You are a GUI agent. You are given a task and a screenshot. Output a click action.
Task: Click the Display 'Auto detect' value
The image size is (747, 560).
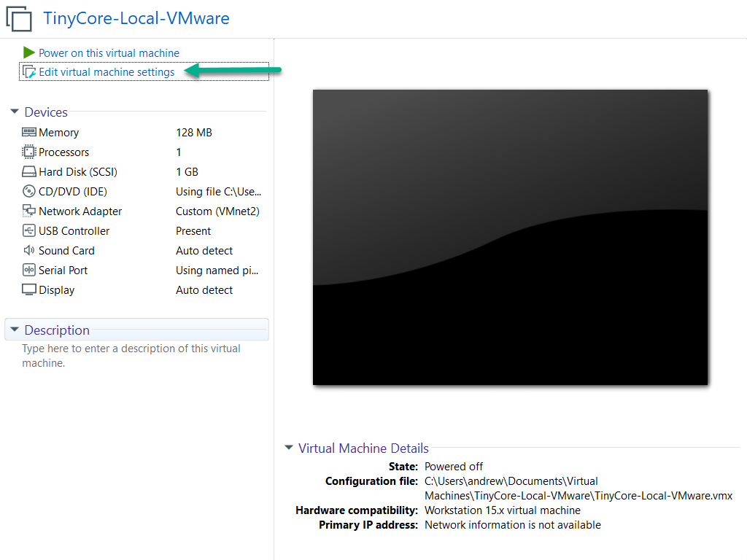pos(204,290)
